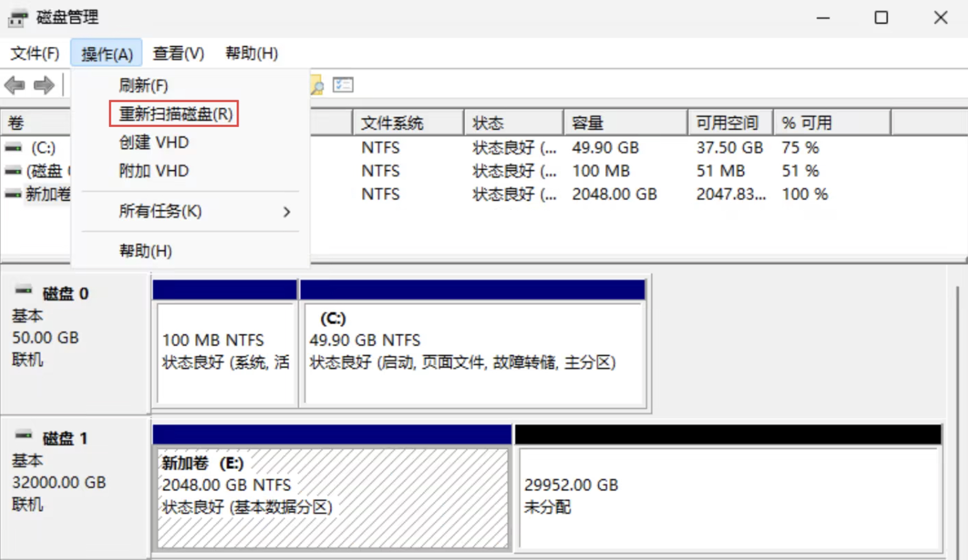Select the (磁盘 volume name in the list

click(48, 171)
